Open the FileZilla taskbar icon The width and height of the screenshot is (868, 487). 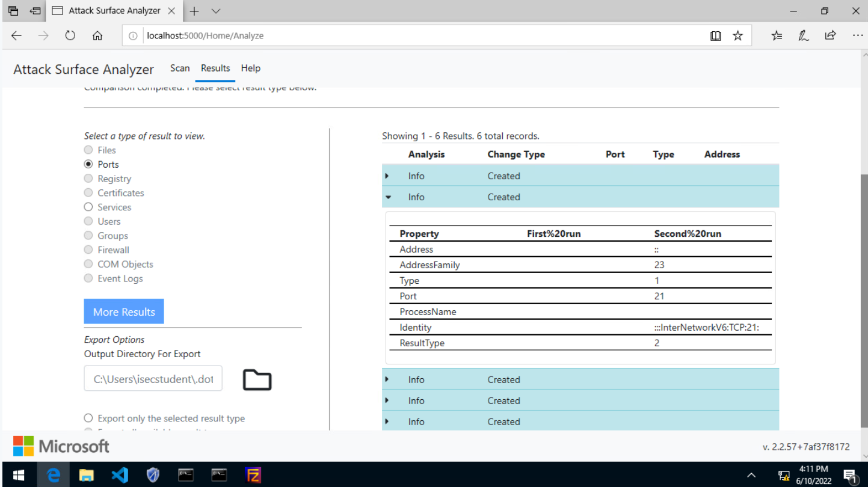[253, 475]
